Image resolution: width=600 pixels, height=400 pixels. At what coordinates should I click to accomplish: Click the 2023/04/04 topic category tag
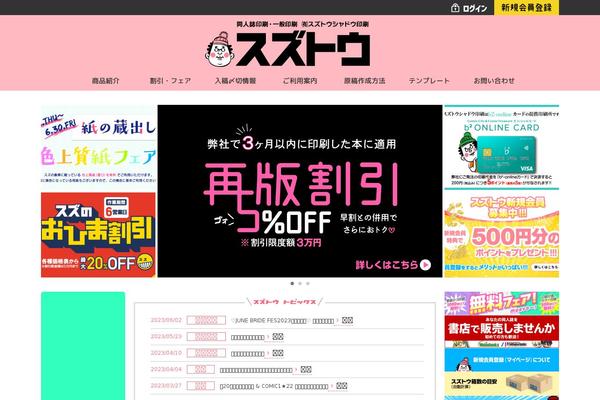pyautogui.click(x=201, y=369)
